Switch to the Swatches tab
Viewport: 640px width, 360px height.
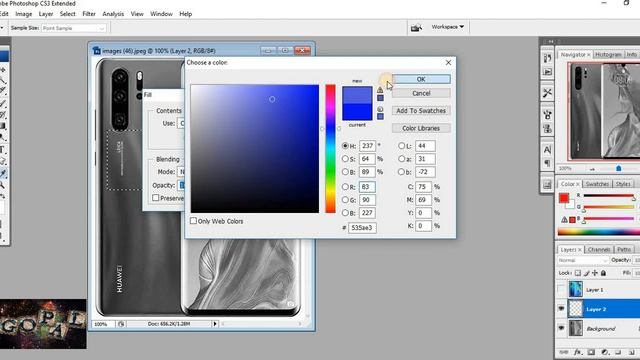597,184
